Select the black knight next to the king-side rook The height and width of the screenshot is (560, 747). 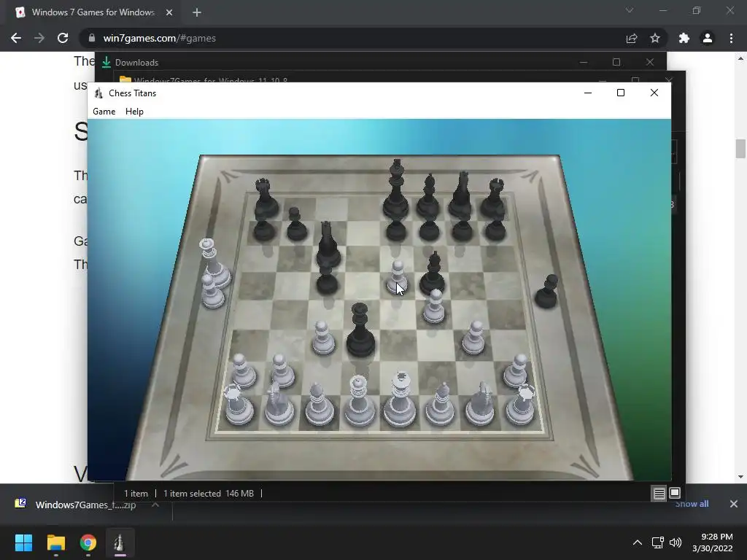[x=461, y=194]
